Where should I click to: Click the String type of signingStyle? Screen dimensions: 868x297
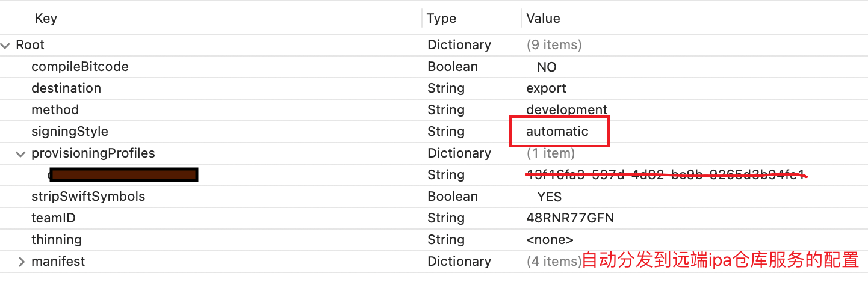coord(446,132)
